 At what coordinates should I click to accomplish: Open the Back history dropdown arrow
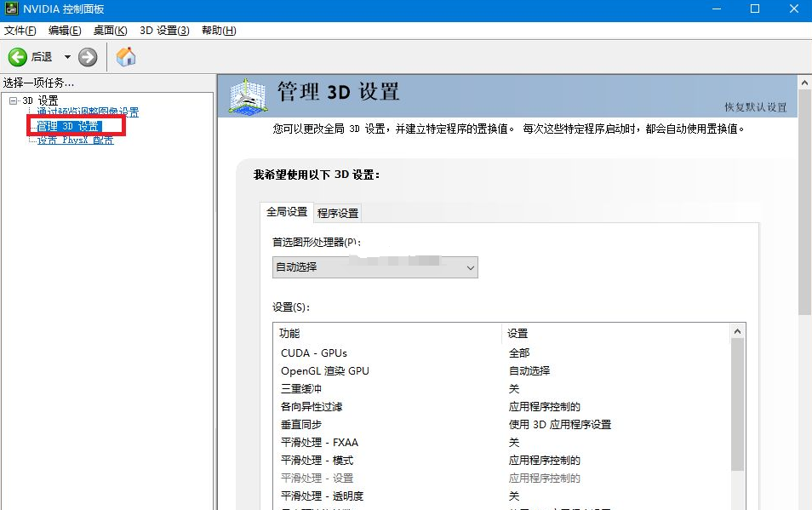click(x=67, y=57)
